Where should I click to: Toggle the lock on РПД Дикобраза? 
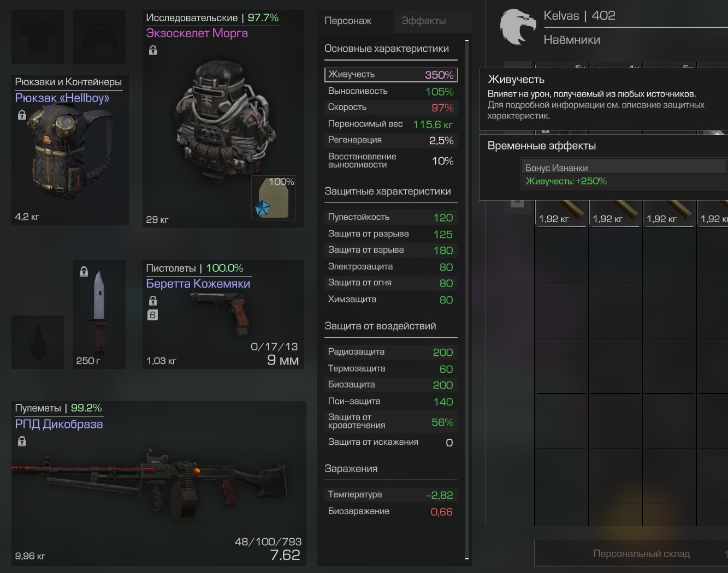(22, 441)
